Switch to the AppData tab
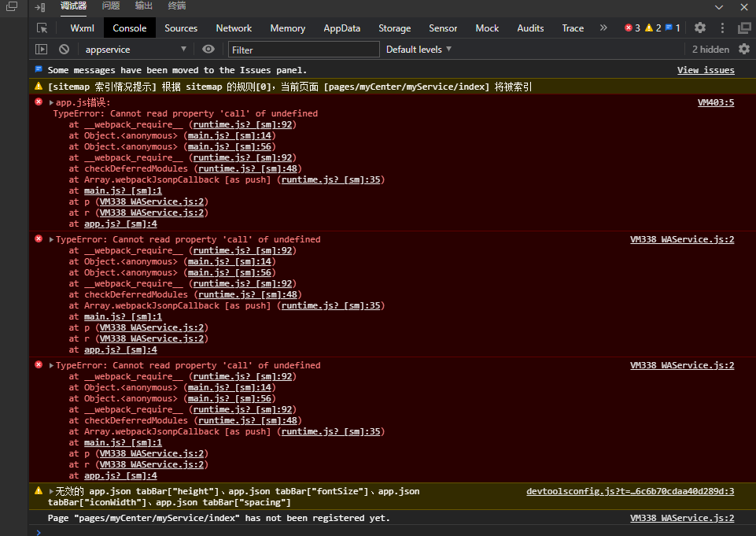This screenshot has height=536, width=756. click(341, 28)
